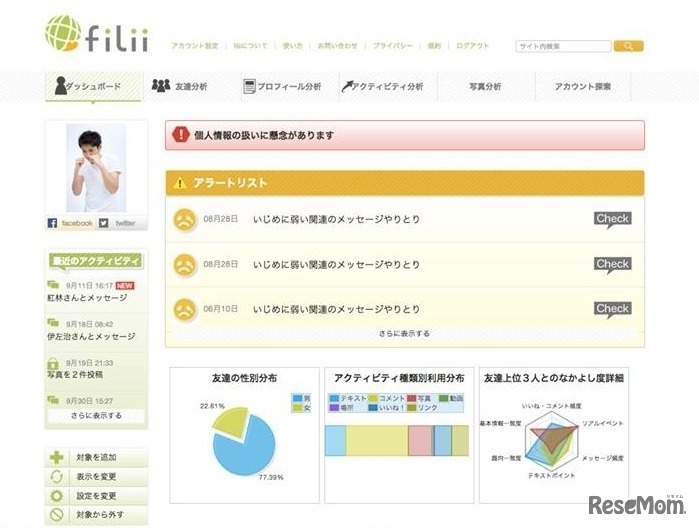Image resolution: width=699 pixels, height=528 pixels.
Task: Switch to the プロフィール分析 tab
Action: (289, 86)
